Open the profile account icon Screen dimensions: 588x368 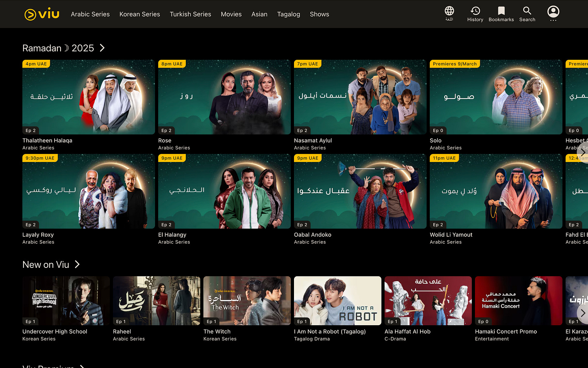[x=553, y=12]
